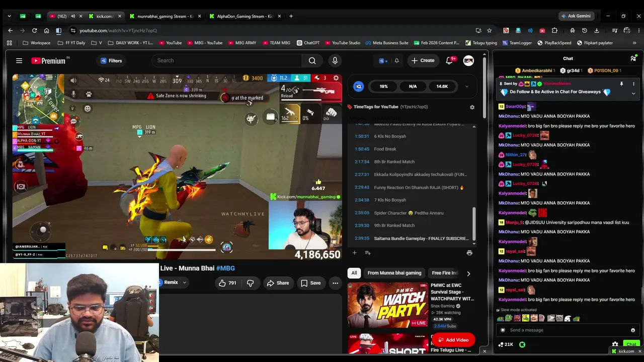Open the ChatGPT bookmark
Viewport: 644px width, 362px height.
[x=308, y=43]
